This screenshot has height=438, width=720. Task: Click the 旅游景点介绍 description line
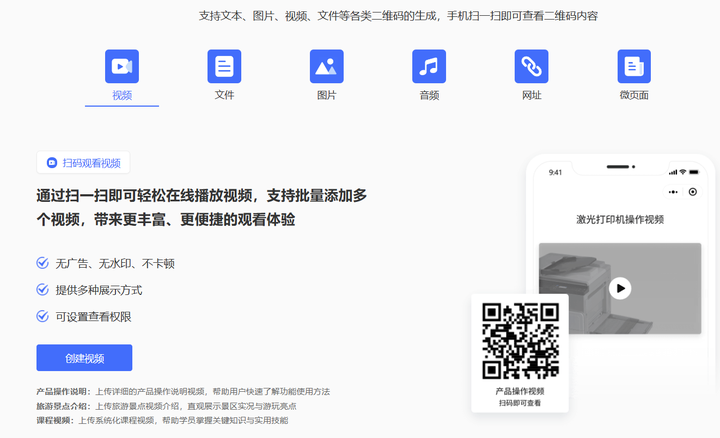pos(166,406)
